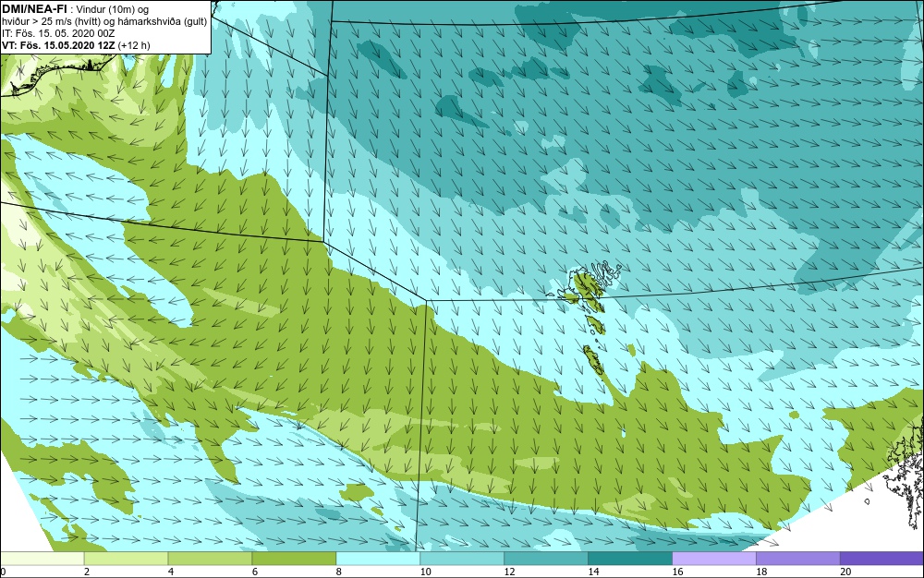This screenshot has width=924, height=578.
Task: Click the 6–8 m/s olive green legend swatch
Action: [x=294, y=558]
